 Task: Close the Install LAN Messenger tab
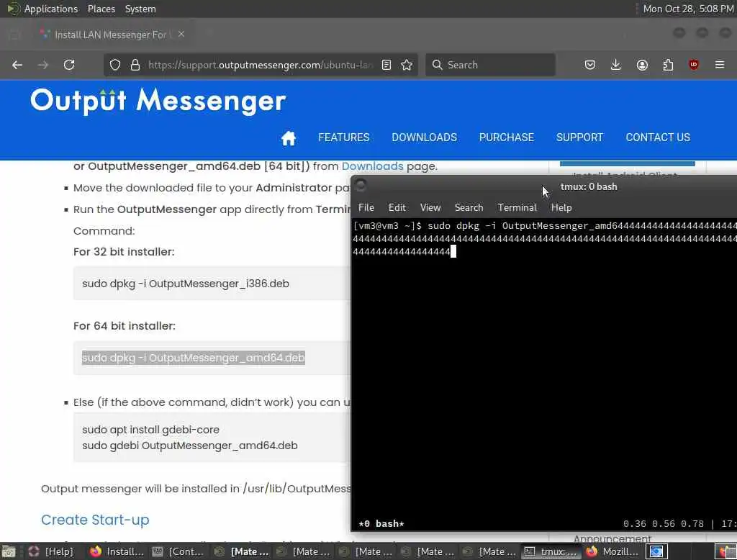point(181,35)
